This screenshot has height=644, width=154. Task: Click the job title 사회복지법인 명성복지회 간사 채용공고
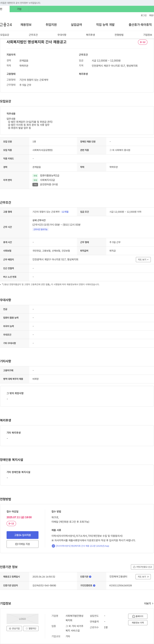click(37, 42)
